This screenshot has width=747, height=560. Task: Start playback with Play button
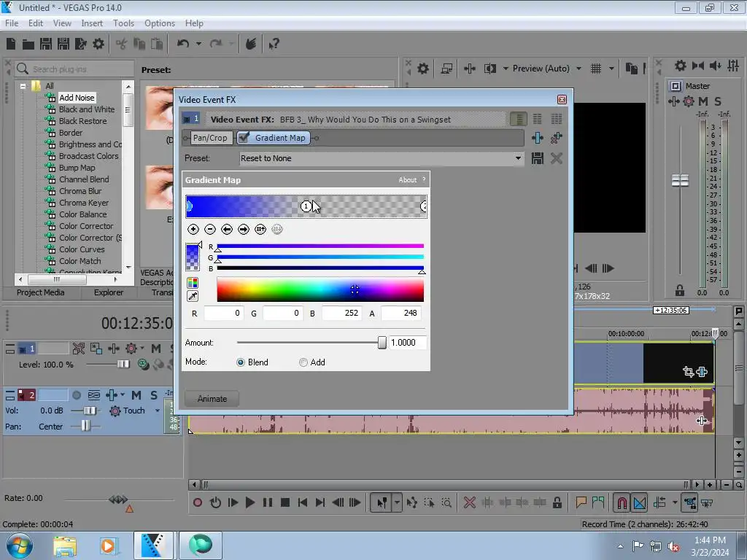tap(249, 502)
